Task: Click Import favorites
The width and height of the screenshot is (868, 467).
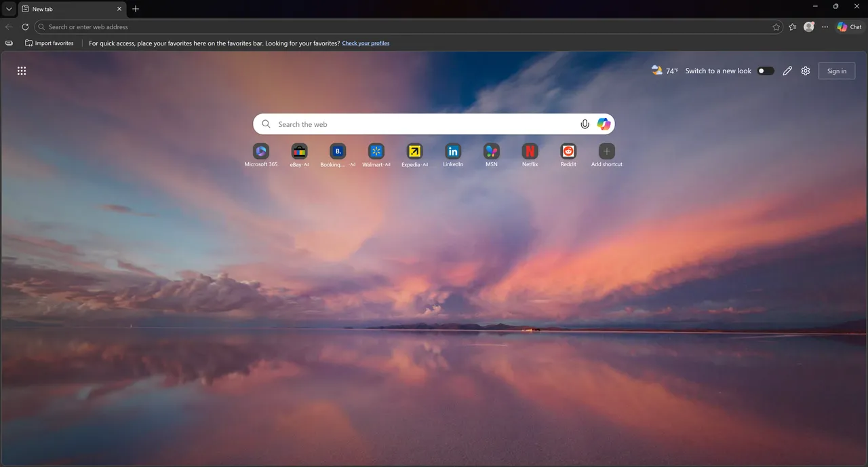Action: [x=50, y=43]
